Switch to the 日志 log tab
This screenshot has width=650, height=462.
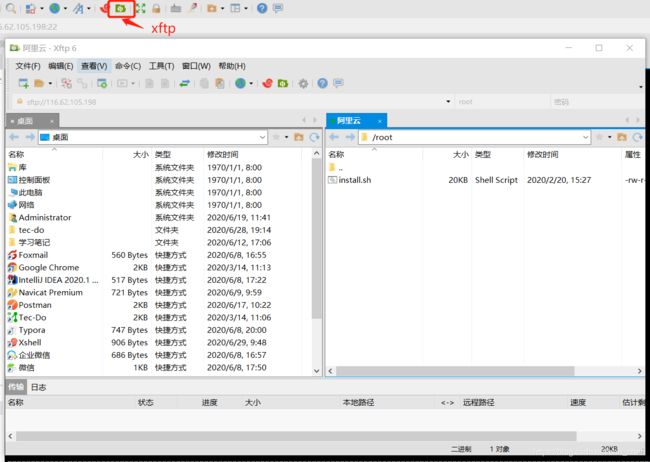39,387
